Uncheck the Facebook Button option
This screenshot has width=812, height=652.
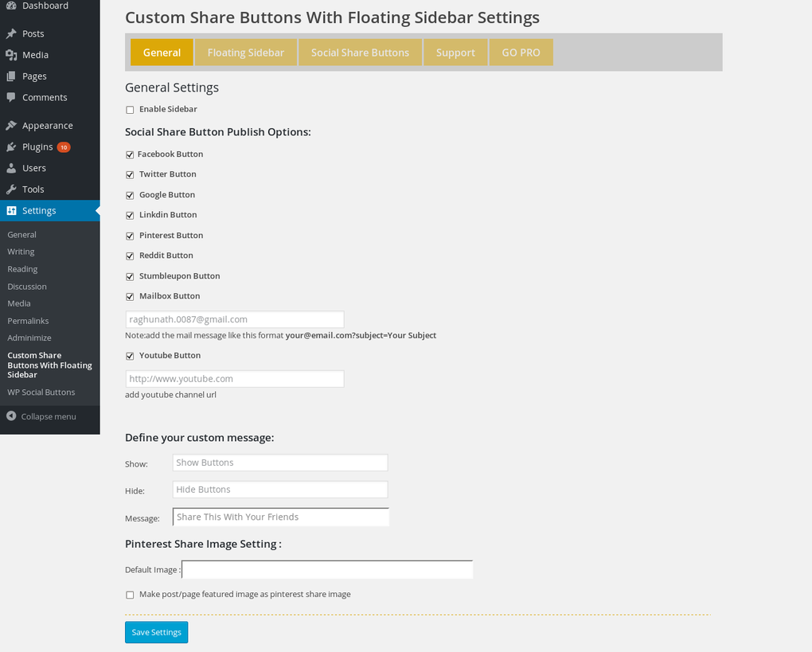point(130,155)
